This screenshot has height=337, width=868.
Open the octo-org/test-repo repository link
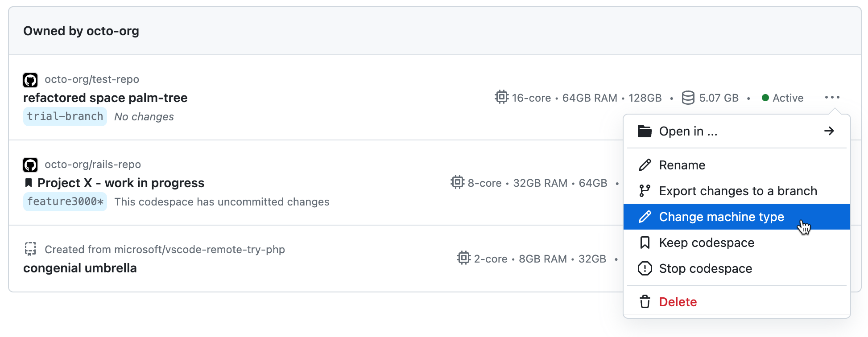point(91,79)
